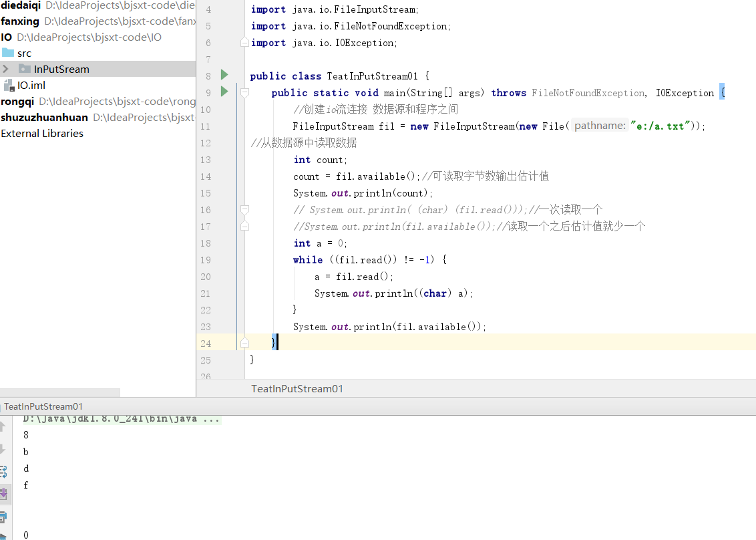
Task: Open the TeatInPutStream01 run tab
Action: coord(43,406)
